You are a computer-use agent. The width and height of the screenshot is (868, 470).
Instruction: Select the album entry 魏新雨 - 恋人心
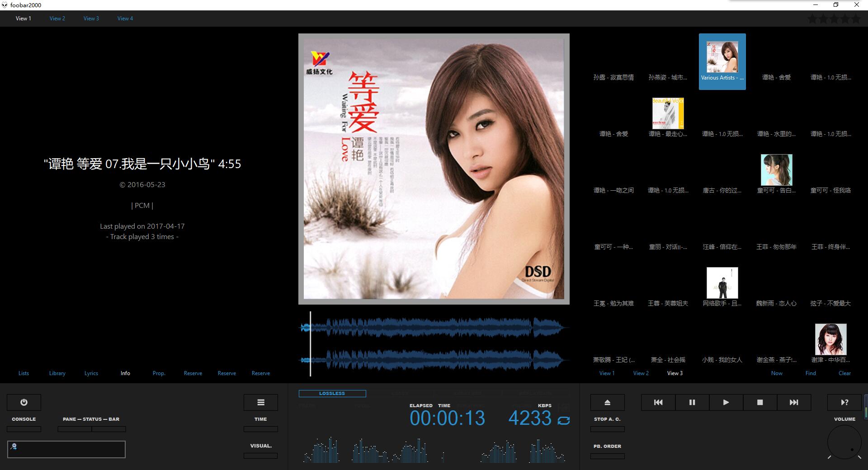coord(777,303)
